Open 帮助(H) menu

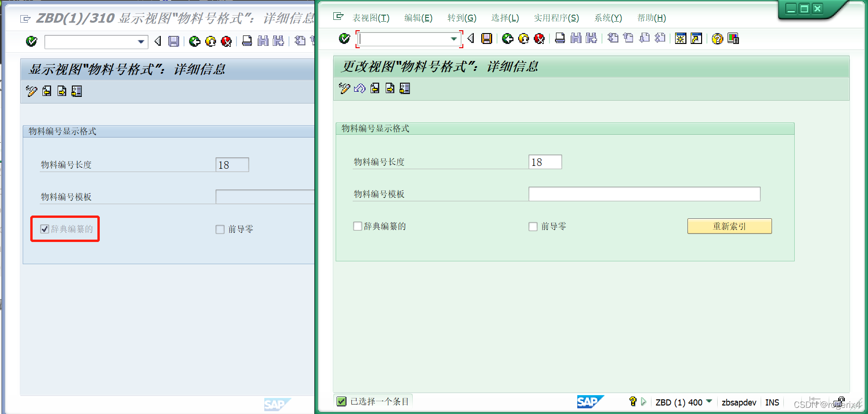(x=651, y=18)
